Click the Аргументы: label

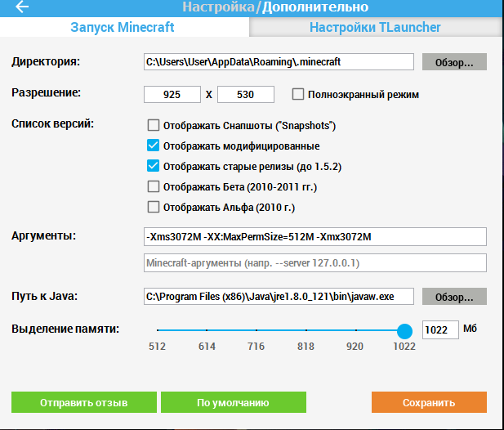[44, 235]
